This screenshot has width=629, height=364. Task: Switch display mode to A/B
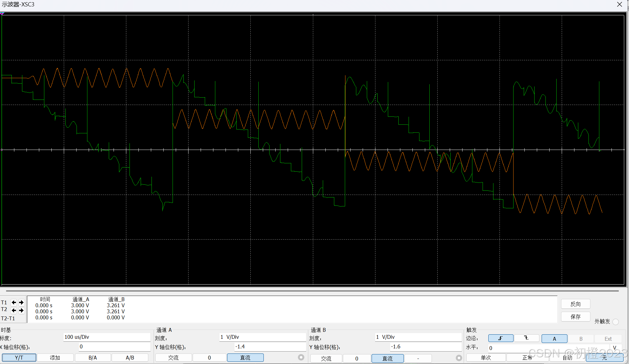[130, 358]
